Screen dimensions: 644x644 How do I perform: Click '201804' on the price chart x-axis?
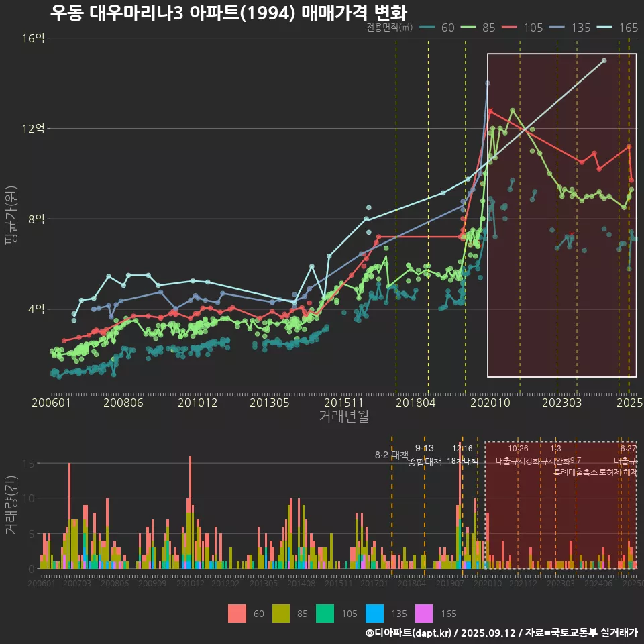[x=416, y=402]
